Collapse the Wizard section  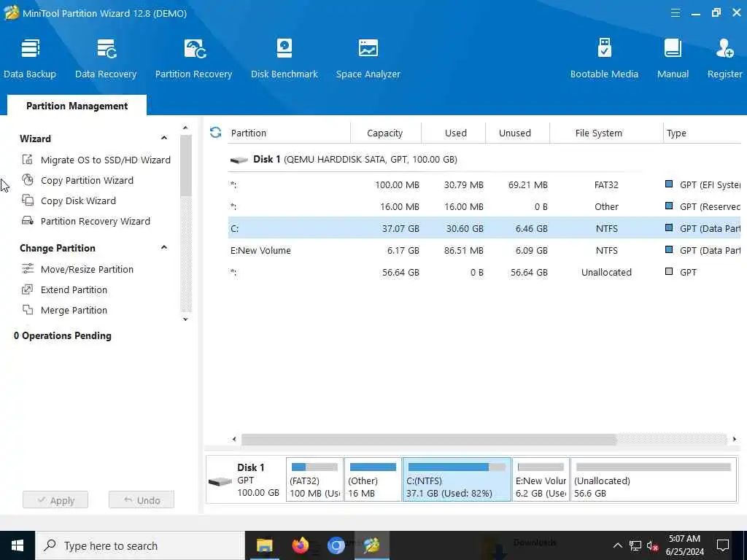[164, 138]
